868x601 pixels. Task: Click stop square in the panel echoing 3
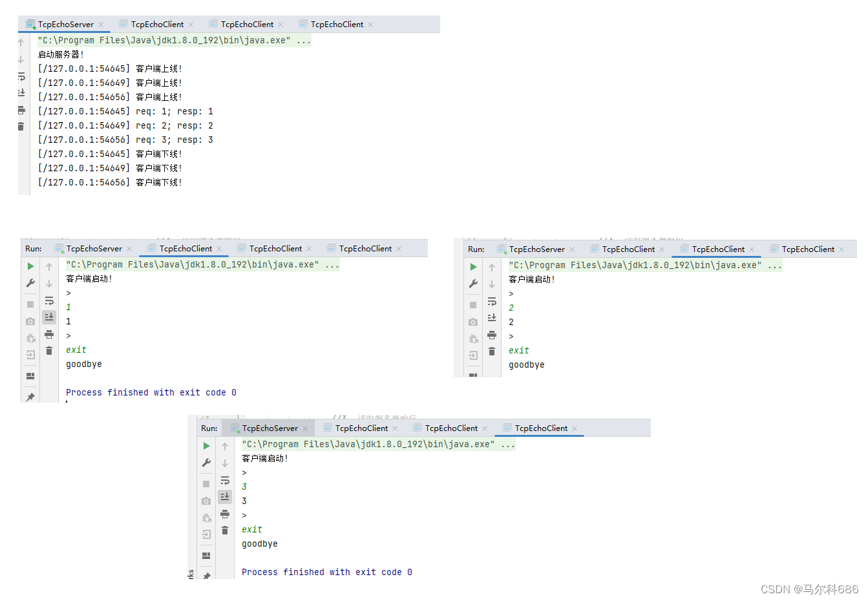206,484
